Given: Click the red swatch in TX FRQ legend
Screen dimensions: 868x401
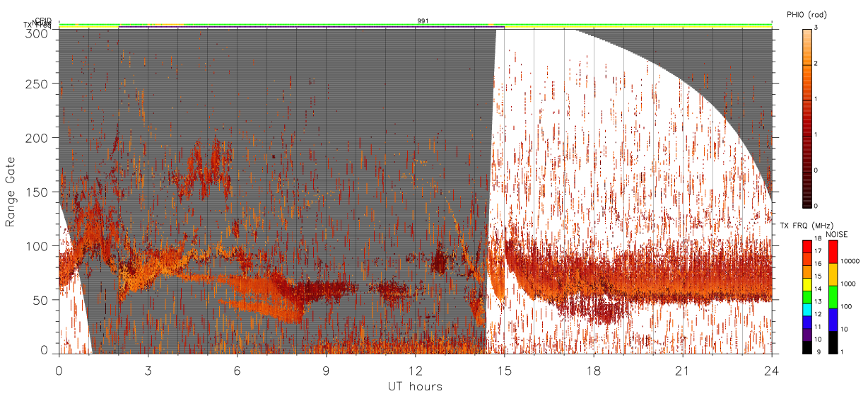Looking at the screenshot, I should (807, 247).
